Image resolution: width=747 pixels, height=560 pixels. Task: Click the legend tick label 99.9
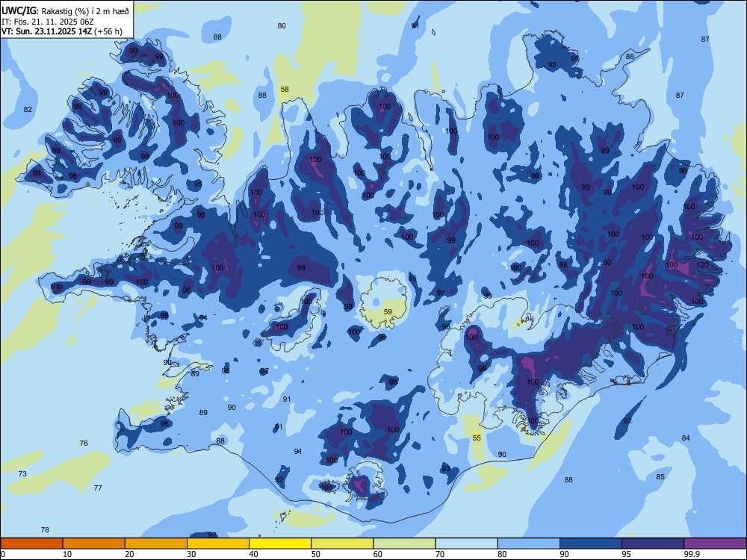coord(691,554)
